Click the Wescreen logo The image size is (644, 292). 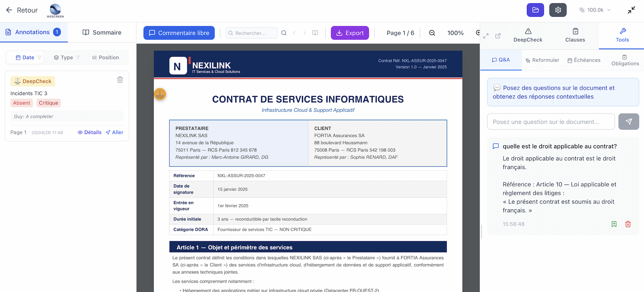tap(55, 11)
